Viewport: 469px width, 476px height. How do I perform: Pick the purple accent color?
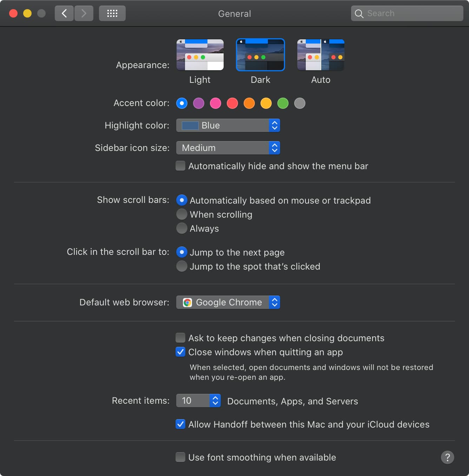pyautogui.click(x=199, y=103)
